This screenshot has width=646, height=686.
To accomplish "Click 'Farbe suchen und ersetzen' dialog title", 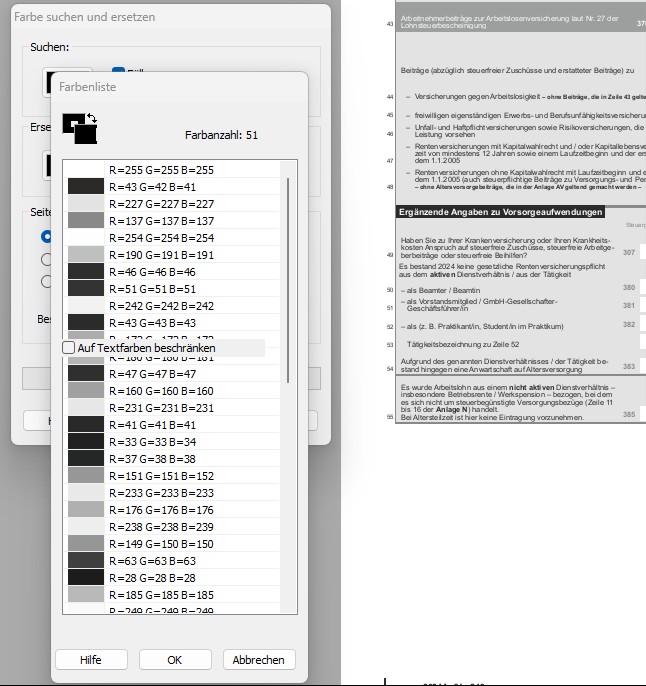I will (x=84, y=17).
